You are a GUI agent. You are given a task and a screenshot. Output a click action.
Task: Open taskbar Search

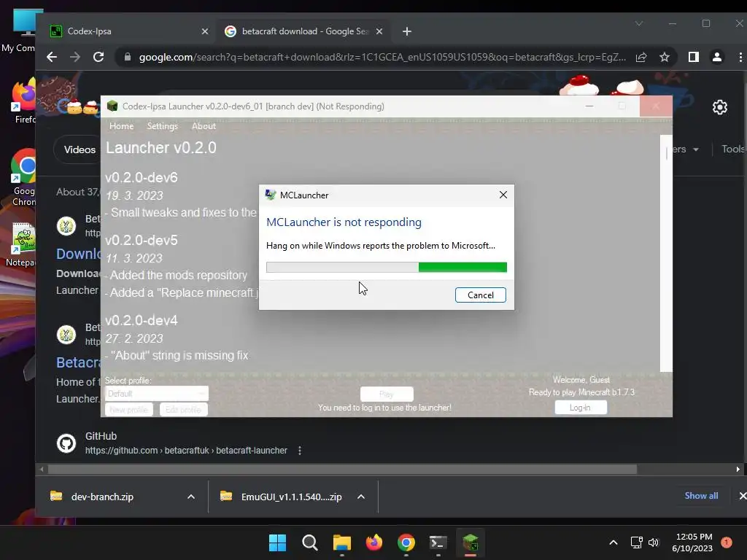309,542
